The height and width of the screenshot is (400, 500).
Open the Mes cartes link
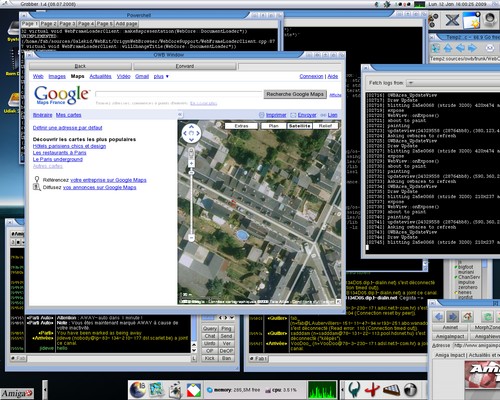point(69,115)
